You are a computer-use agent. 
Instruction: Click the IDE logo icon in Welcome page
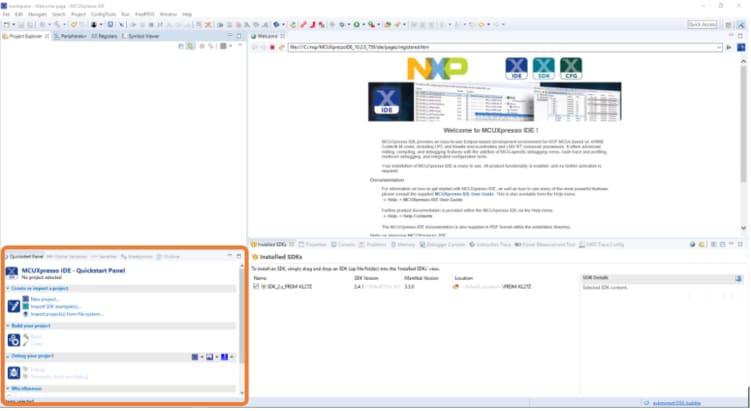point(516,69)
